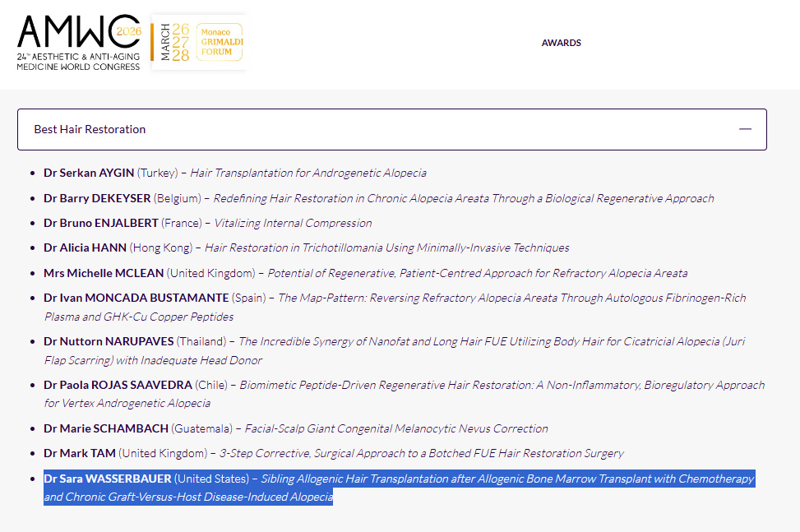Click 'Vitalizing Internal Compression' title text
Viewport: 800px width, 532px height.
(293, 223)
